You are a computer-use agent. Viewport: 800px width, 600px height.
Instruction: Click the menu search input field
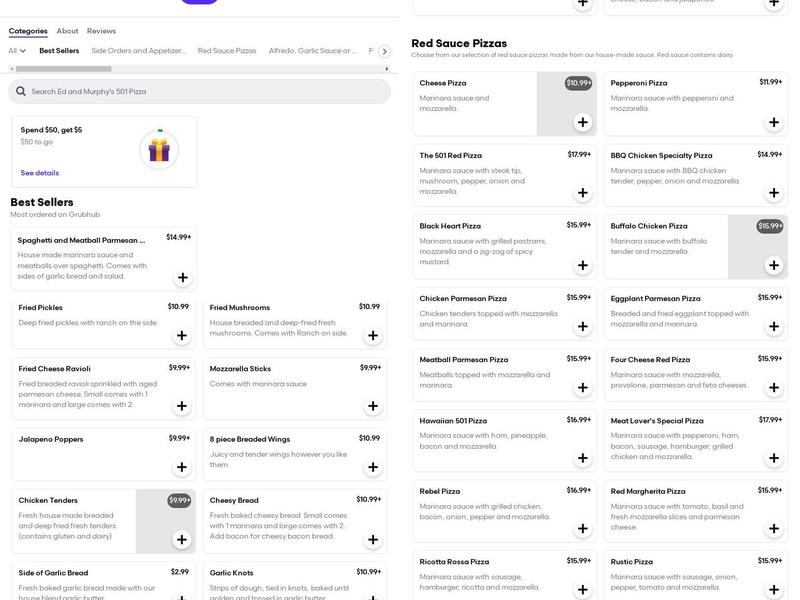point(200,91)
